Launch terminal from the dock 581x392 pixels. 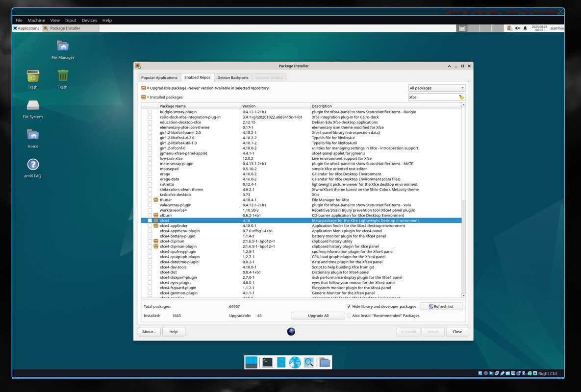pyautogui.click(x=267, y=362)
